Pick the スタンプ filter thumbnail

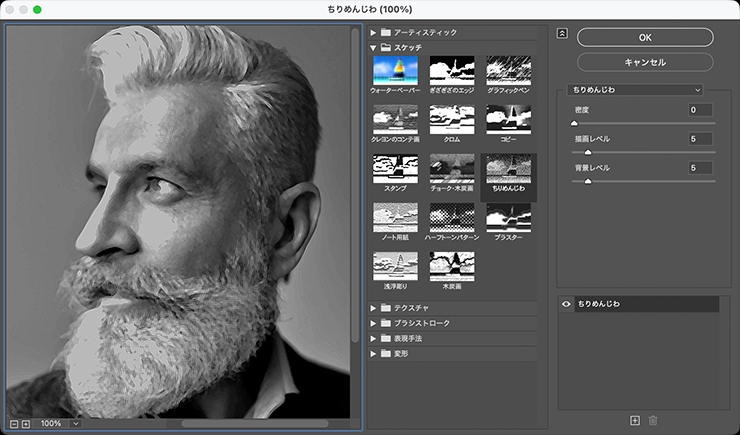[395, 168]
